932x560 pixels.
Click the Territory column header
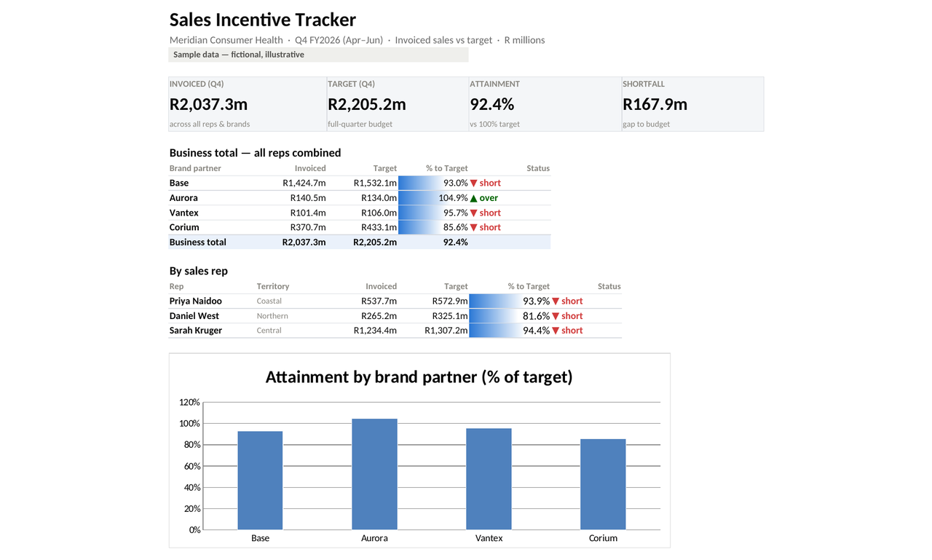coord(273,286)
